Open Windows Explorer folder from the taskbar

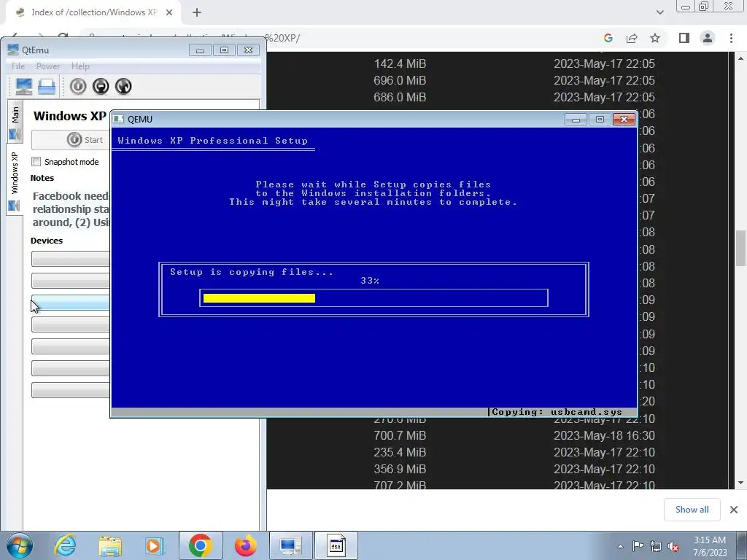(x=110, y=545)
